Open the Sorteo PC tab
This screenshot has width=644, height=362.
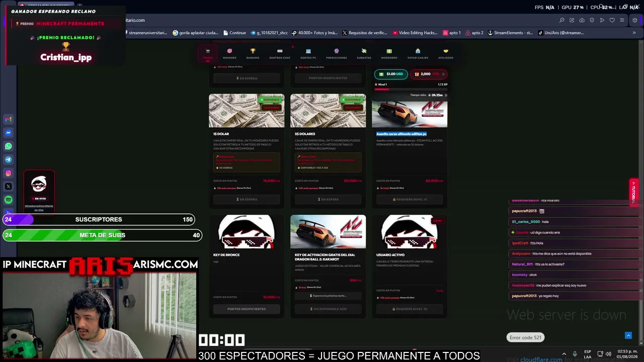point(308,53)
